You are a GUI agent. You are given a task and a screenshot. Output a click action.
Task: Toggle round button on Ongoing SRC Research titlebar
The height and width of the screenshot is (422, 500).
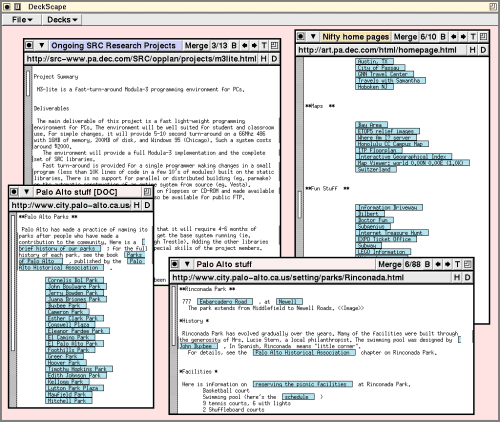29,45
